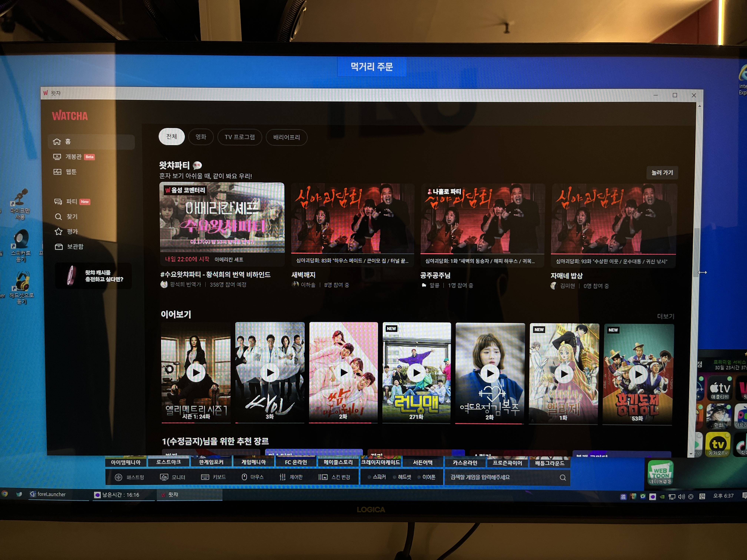The width and height of the screenshot is (747, 560).
Task: Open 마이크만 사용 desktop shortcut
Action: (20, 204)
